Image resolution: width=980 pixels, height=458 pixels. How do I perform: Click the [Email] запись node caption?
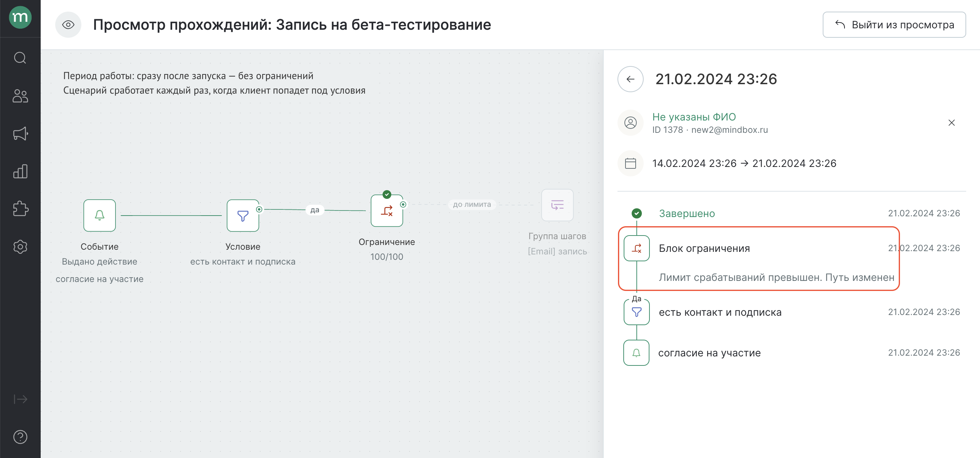click(557, 252)
